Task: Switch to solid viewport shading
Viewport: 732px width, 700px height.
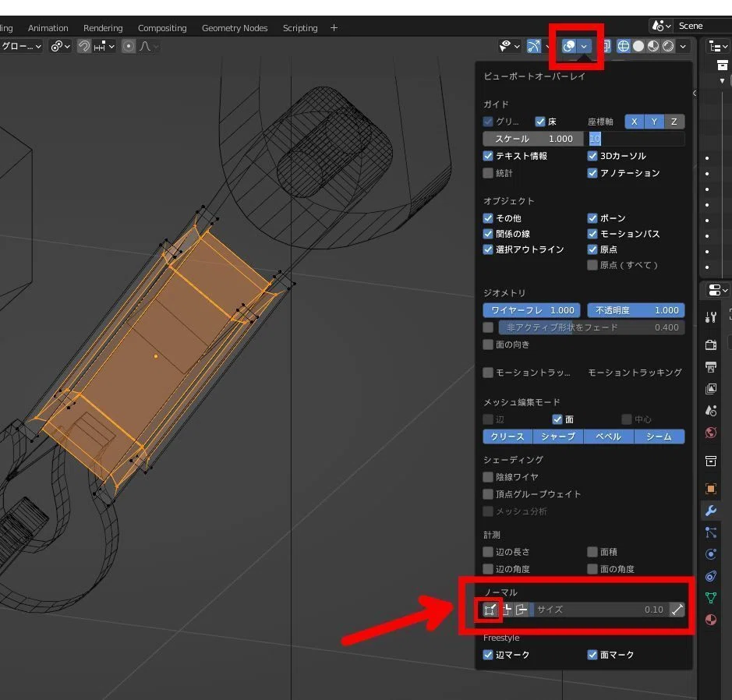Action: pos(638,46)
